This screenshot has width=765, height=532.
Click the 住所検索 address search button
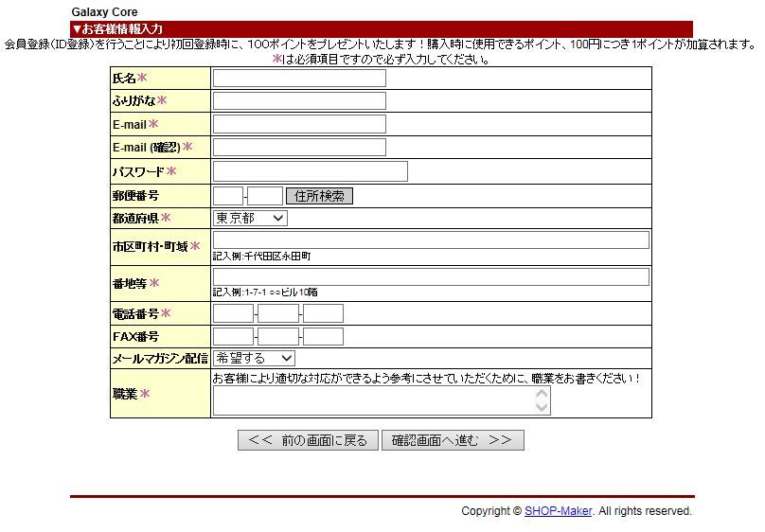[319, 196]
